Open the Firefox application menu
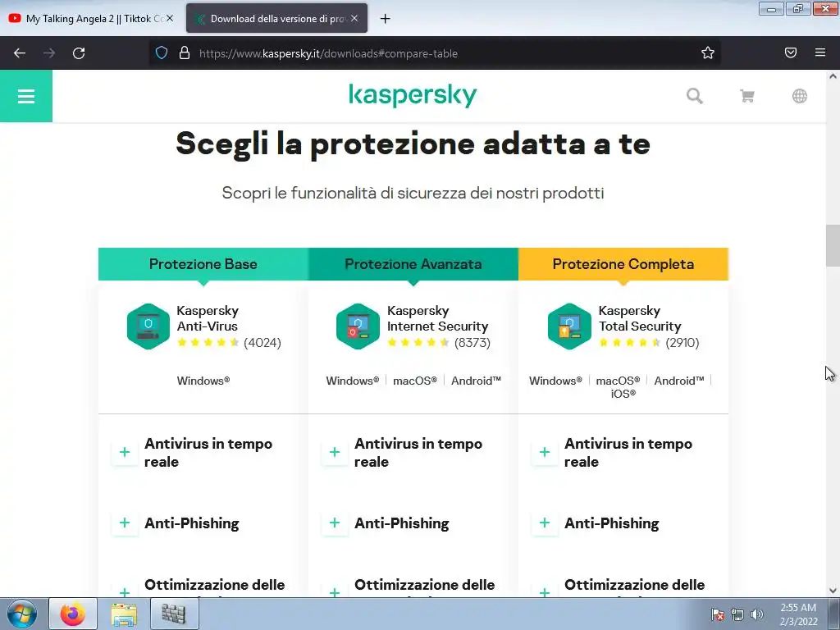 pyautogui.click(x=820, y=52)
